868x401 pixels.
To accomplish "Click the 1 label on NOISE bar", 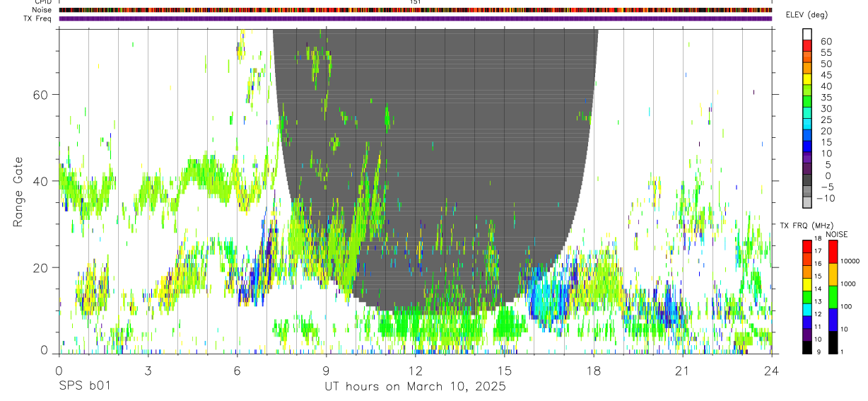I will [x=843, y=352].
